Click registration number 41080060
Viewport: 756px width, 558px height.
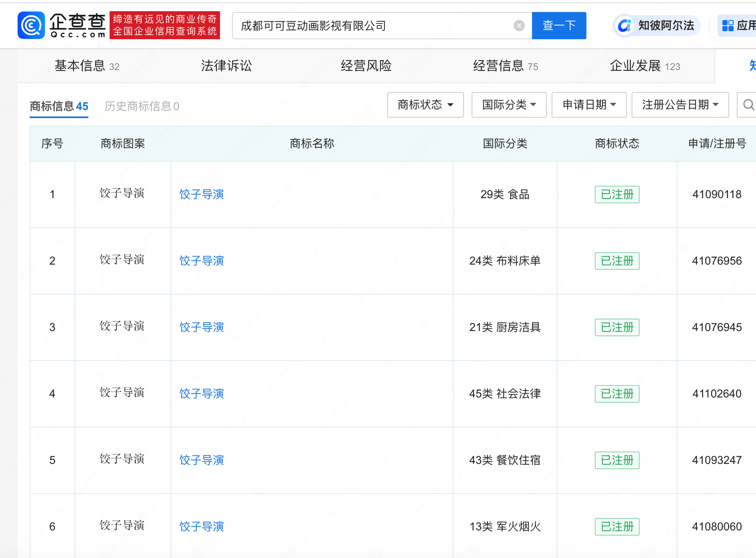pos(717,527)
